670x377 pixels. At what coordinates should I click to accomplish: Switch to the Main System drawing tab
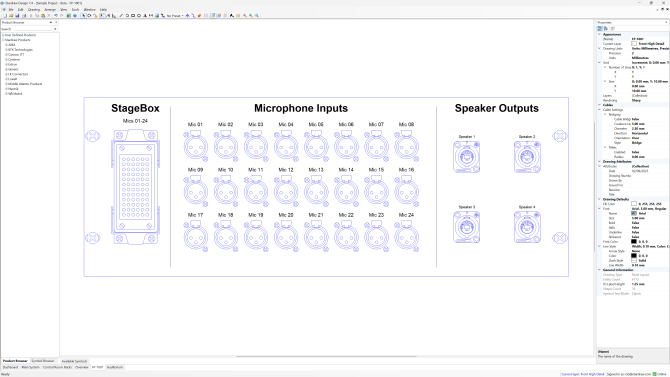pos(30,367)
